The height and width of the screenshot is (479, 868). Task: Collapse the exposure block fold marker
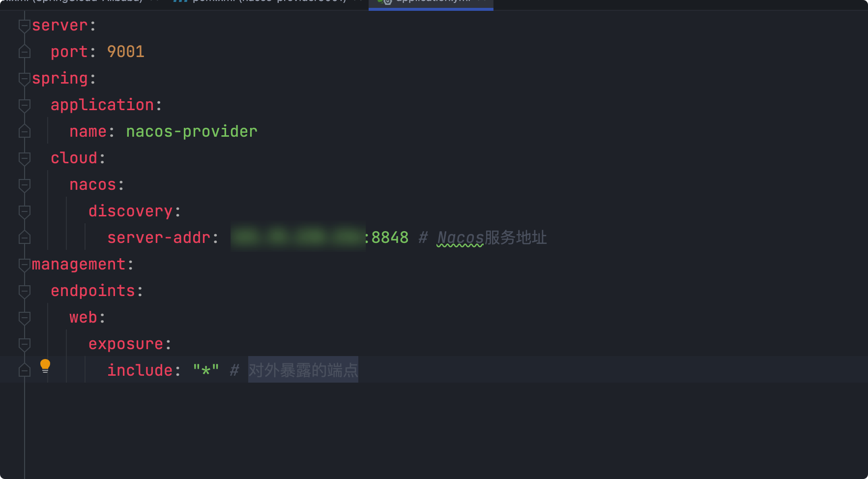tap(25, 344)
